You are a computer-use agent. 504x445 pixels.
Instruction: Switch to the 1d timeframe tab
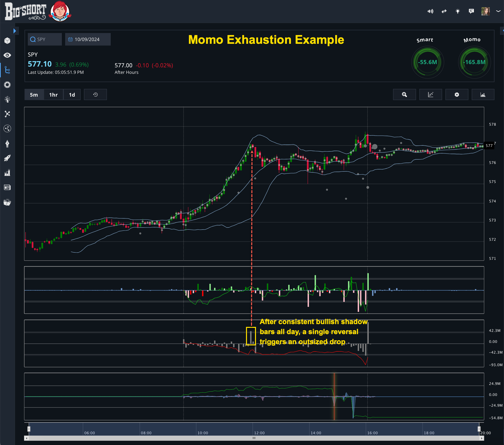[72, 95]
